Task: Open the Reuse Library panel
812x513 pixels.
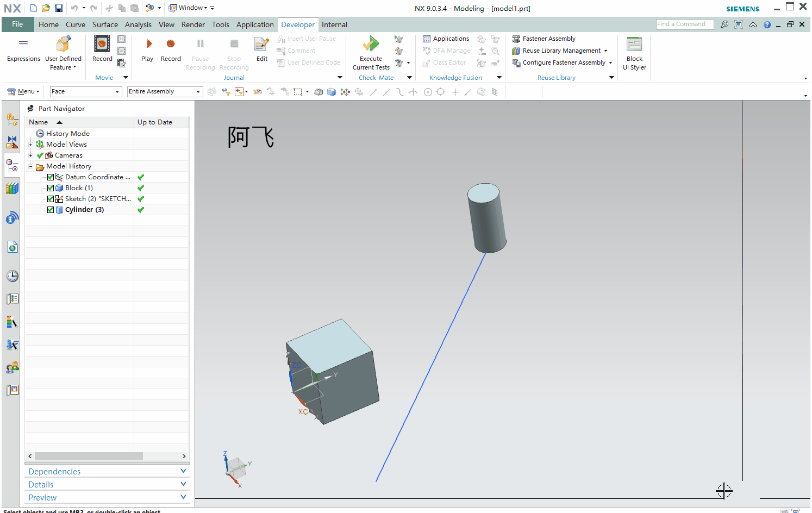Action: pyautogui.click(x=12, y=188)
